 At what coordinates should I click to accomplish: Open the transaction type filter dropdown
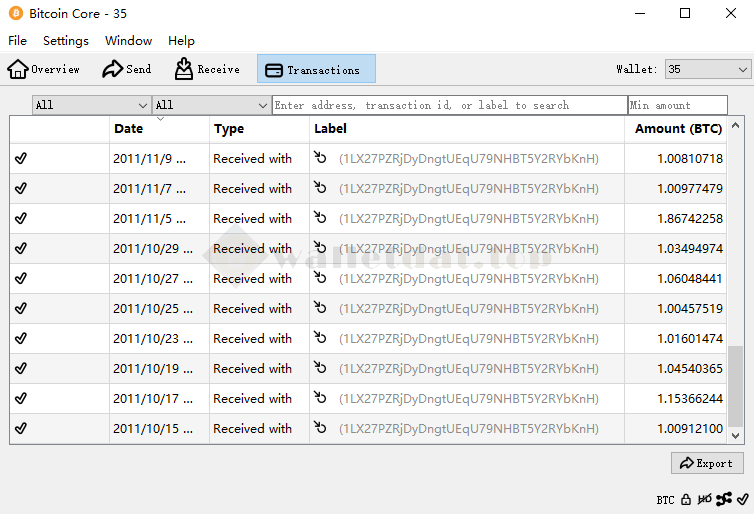click(x=211, y=105)
